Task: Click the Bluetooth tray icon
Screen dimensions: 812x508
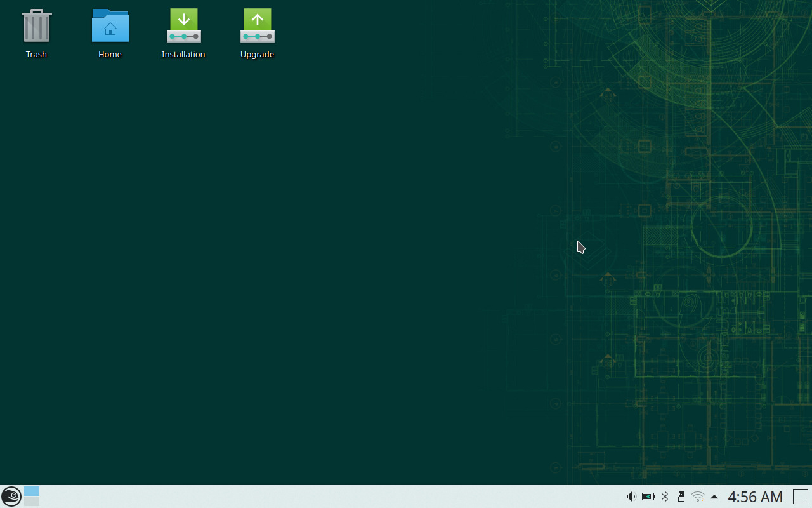Action: coord(665,497)
